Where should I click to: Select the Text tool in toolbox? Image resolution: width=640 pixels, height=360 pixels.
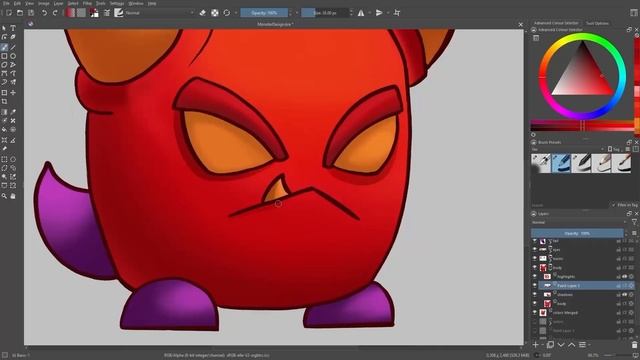pos(13,28)
